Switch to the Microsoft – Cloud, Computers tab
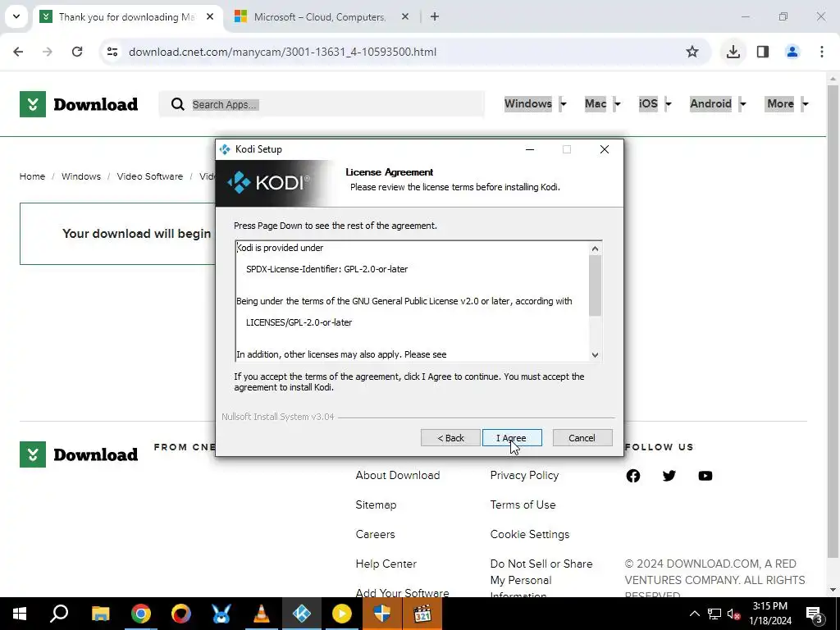This screenshot has width=840, height=630. pos(320,17)
